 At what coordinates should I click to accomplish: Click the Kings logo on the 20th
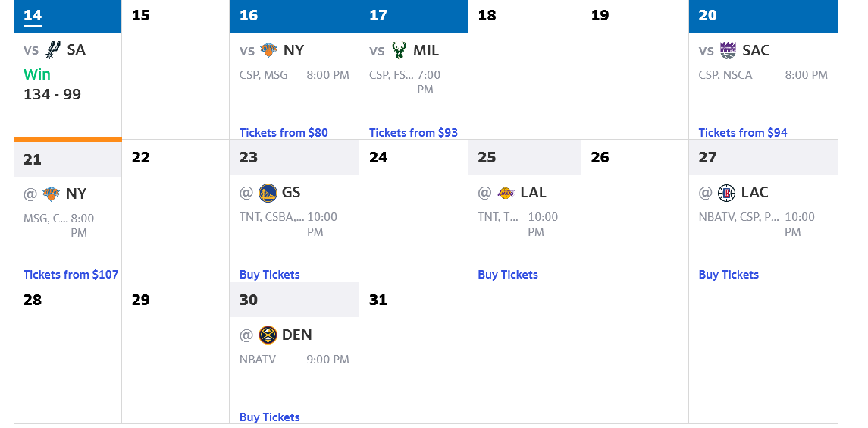pyautogui.click(x=728, y=50)
